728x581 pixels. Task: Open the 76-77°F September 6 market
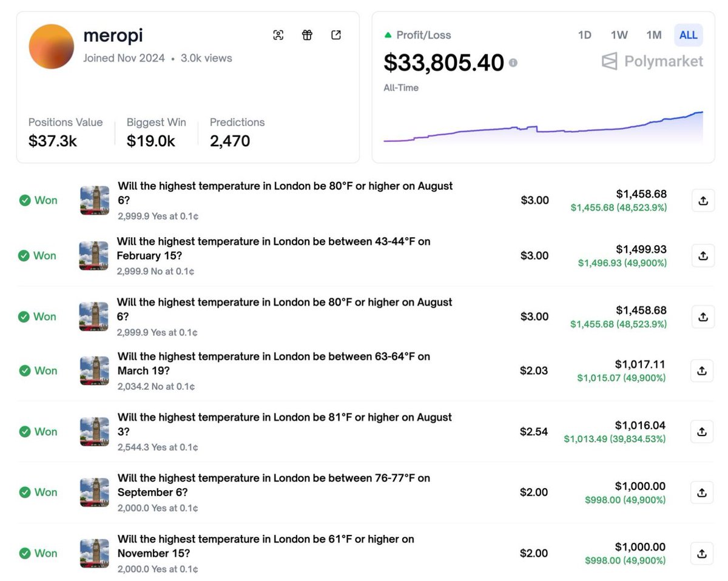pyautogui.click(x=274, y=485)
